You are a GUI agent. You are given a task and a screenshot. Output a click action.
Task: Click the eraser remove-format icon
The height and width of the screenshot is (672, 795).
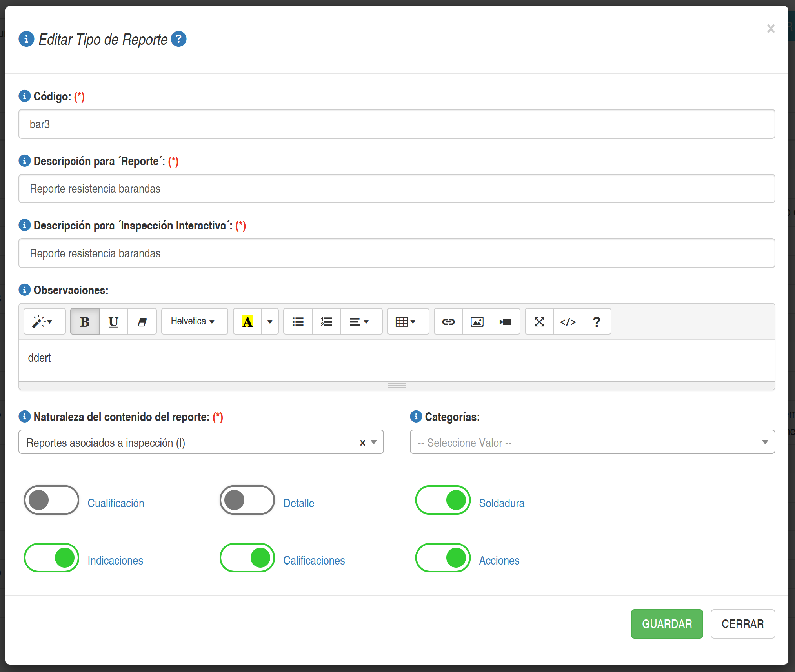[x=142, y=322]
